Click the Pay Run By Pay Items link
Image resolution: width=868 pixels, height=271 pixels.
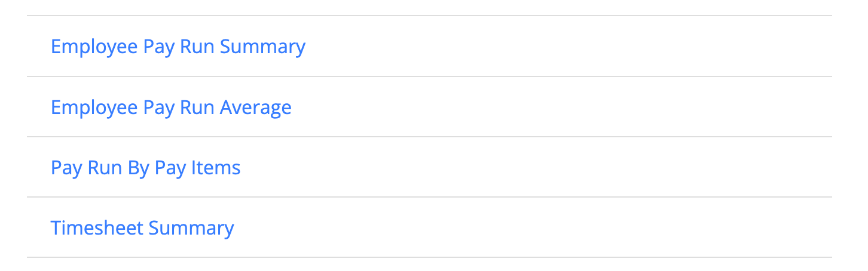[145, 168]
